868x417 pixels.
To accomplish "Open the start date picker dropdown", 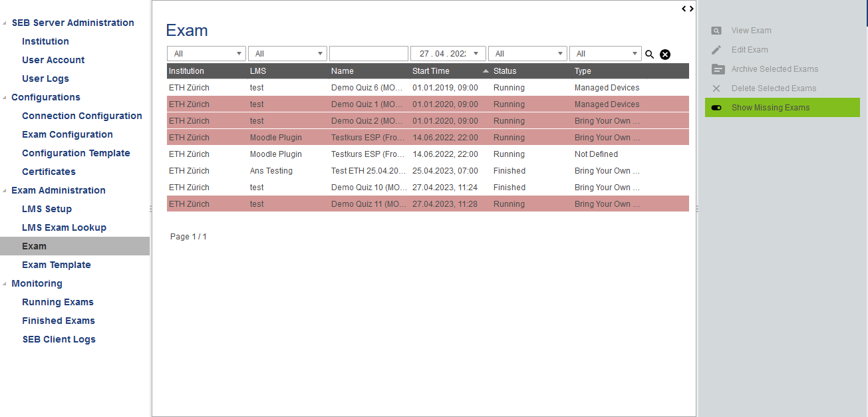I will (475, 54).
